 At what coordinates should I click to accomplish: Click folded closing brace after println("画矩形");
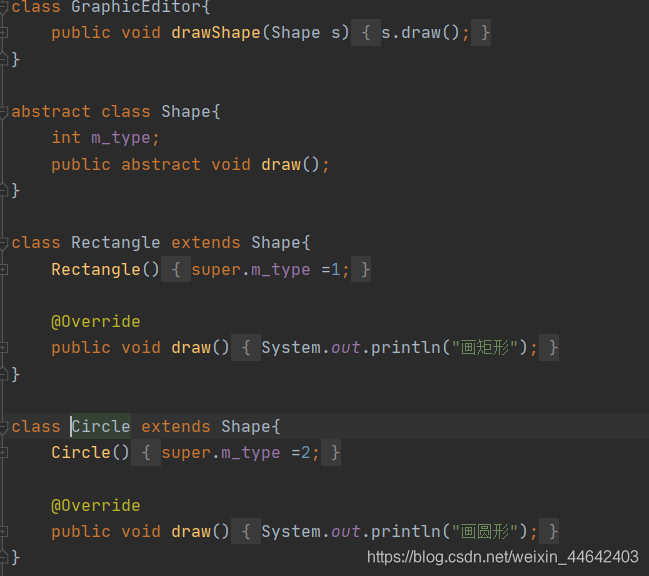(549, 348)
